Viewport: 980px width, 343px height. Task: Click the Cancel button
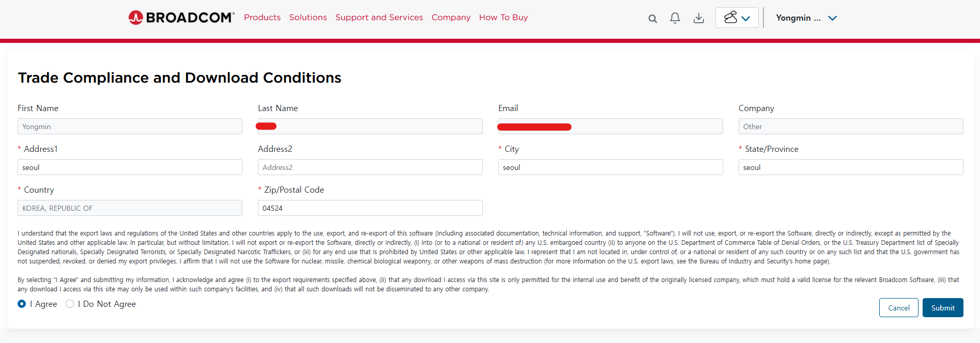click(899, 308)
